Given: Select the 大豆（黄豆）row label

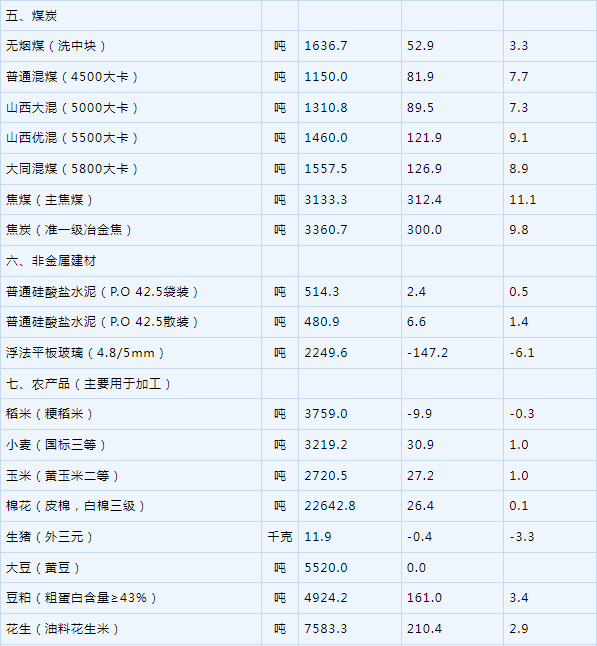Looking at the screenshot, I should (x=43, y=568).
